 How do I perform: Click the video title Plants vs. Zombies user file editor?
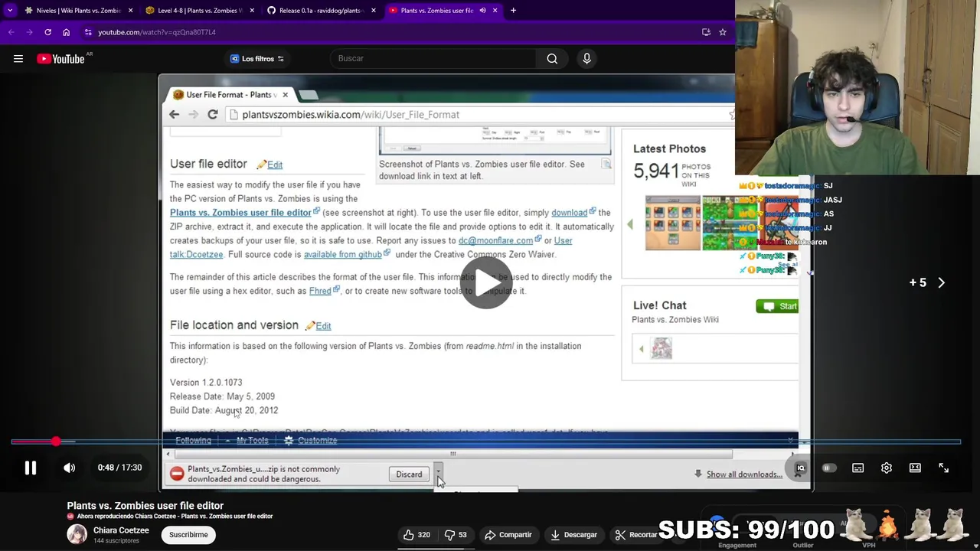[145, 506]
